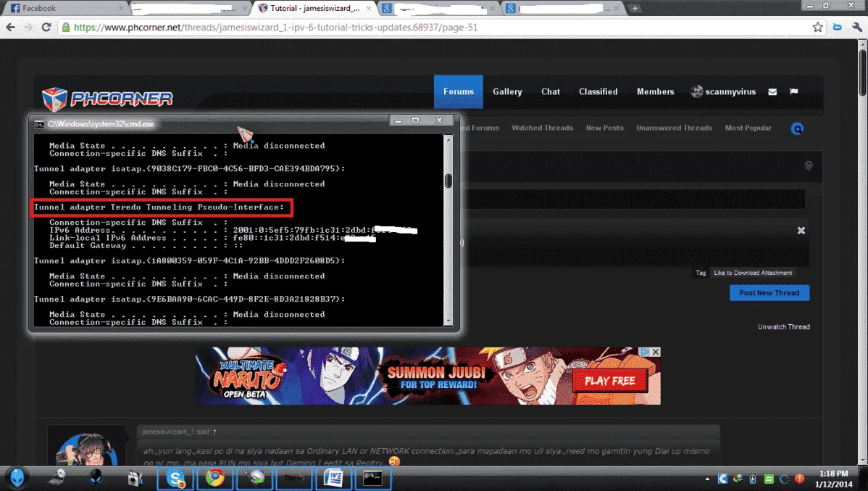Click the PHCorner logo
The image size is (868, 491).
point(107,99)
